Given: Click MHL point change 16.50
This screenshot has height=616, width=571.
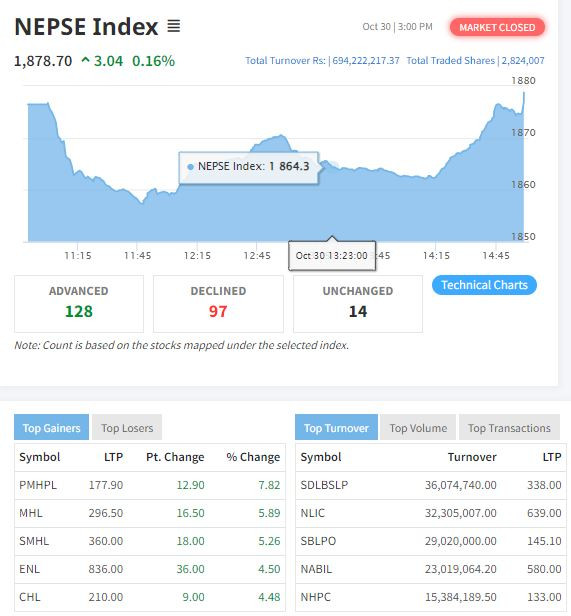Looking at the screenshot, I should 191,513.
